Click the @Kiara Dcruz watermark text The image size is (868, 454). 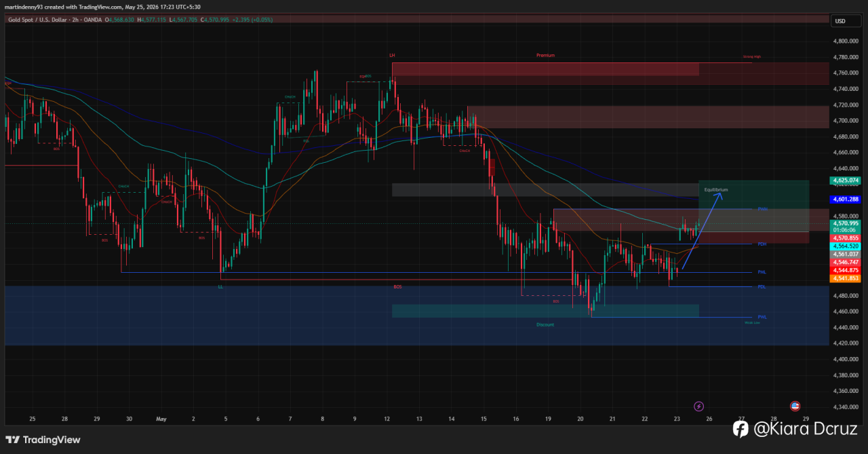coord(806,429)
